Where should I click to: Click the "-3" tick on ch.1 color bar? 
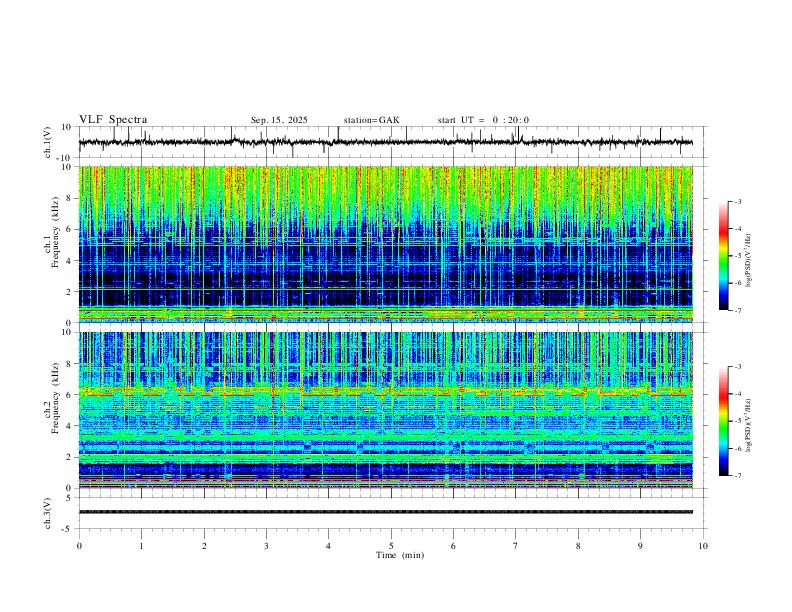[737, 201]
